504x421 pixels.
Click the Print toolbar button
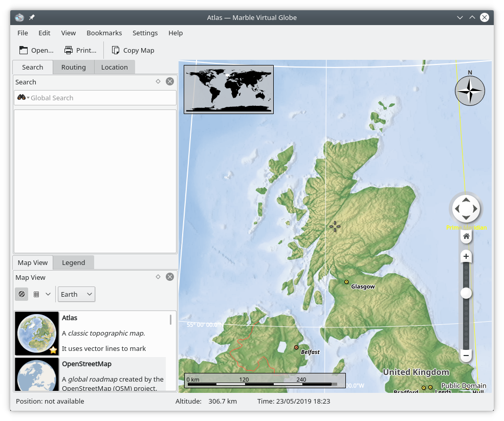(80, 50)
